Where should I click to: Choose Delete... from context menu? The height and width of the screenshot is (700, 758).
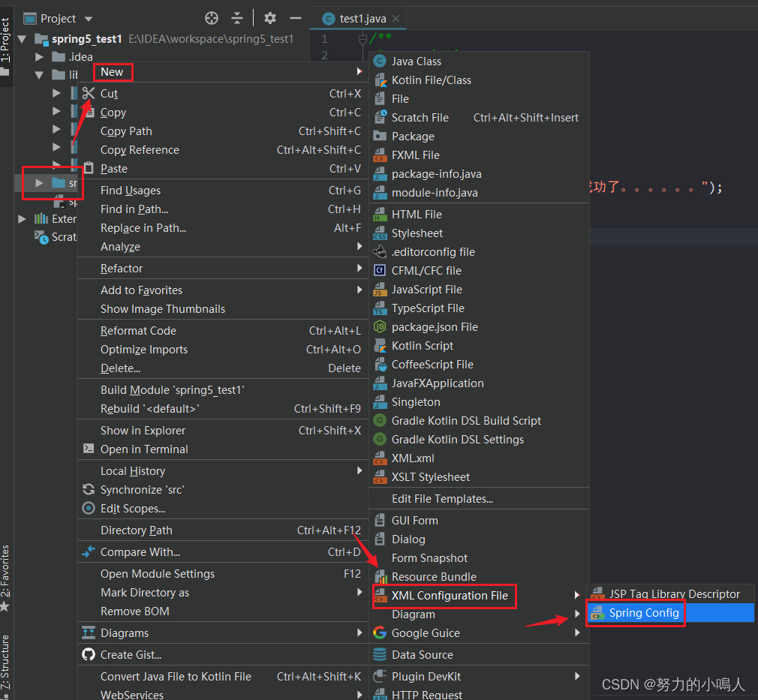click(224, 368)
